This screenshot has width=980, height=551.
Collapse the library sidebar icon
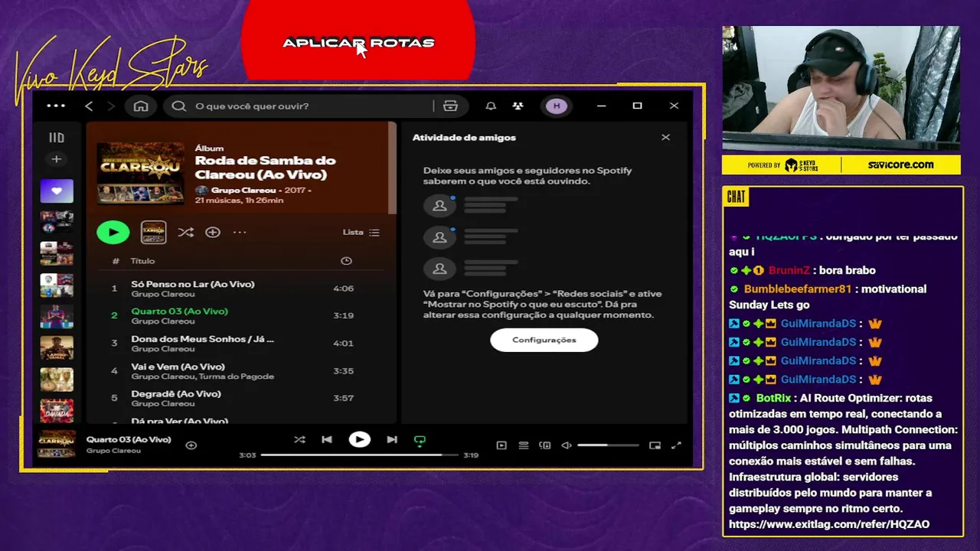[x=57, y=138]
